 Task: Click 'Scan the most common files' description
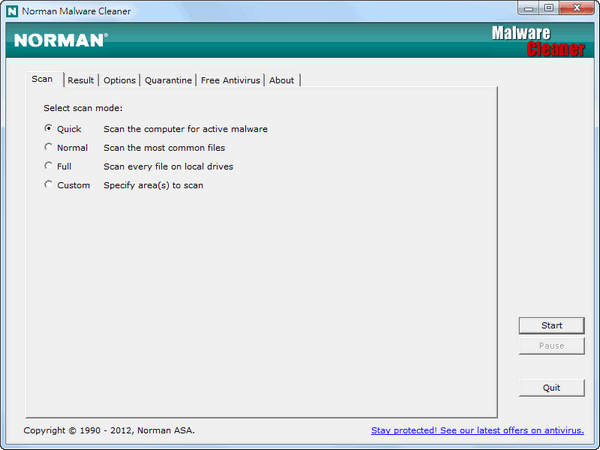click(164, 148)
